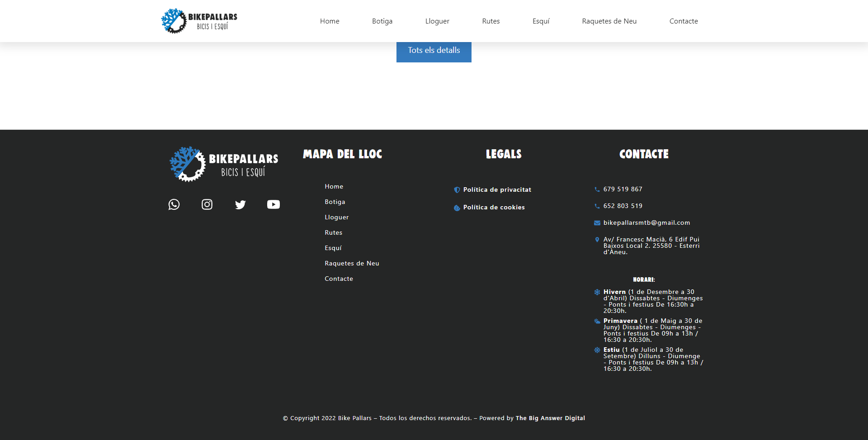Open Rutes in the footer site map
This screenshot has height=440, width=868.
pos(334,233)
